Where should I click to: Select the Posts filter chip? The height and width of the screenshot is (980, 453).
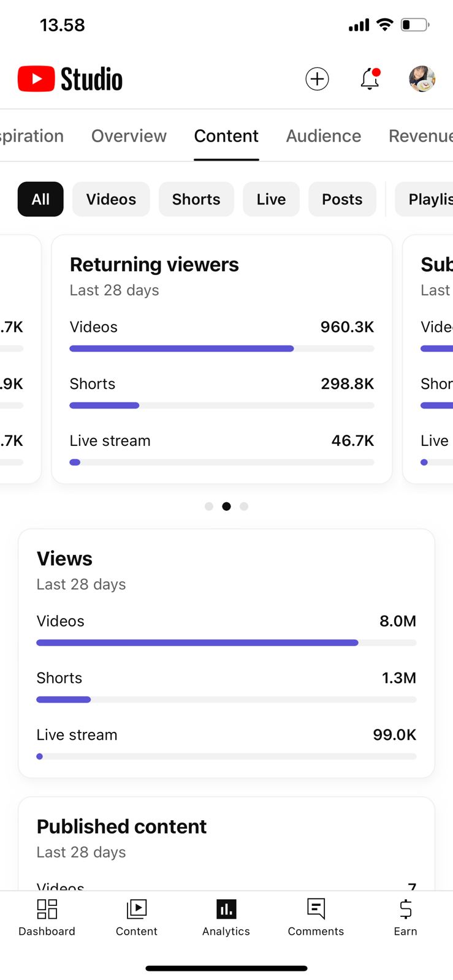(x=342, y=199)
